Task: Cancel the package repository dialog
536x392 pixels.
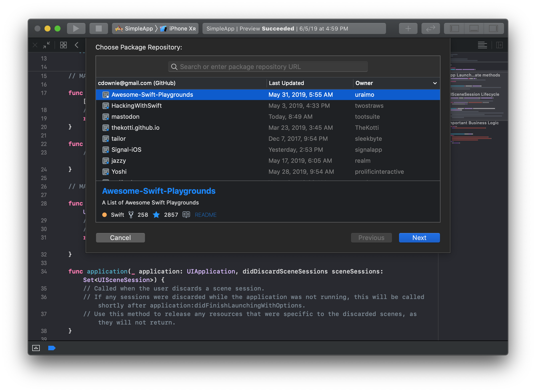Action: click(120, 238)
